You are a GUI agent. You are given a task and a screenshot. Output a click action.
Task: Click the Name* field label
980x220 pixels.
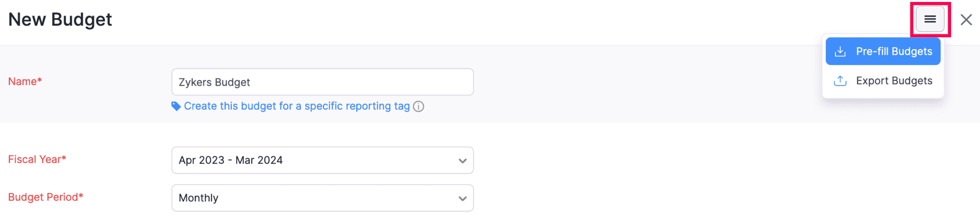(25, 81)
